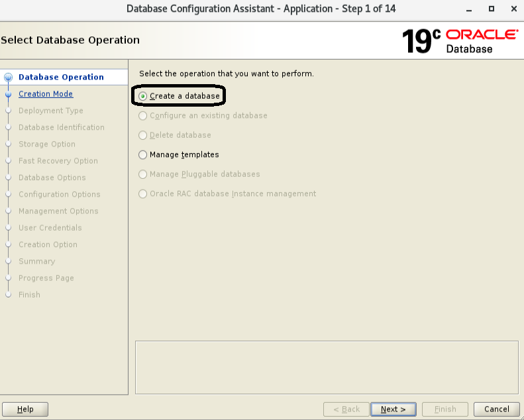Click Deployment Type step in sidebar
Viewport: 524px width, 420px height.
[x=51, y=111]
